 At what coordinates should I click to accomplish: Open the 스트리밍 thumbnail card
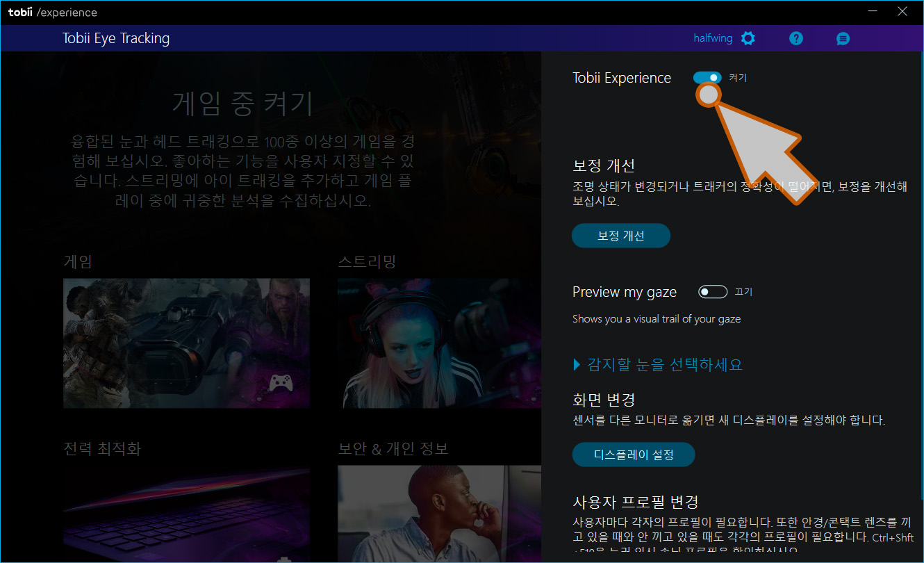pos(439,343)
